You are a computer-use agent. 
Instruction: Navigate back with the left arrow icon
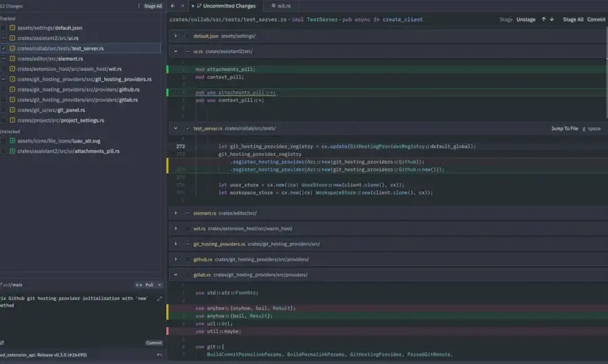point(172,6)
